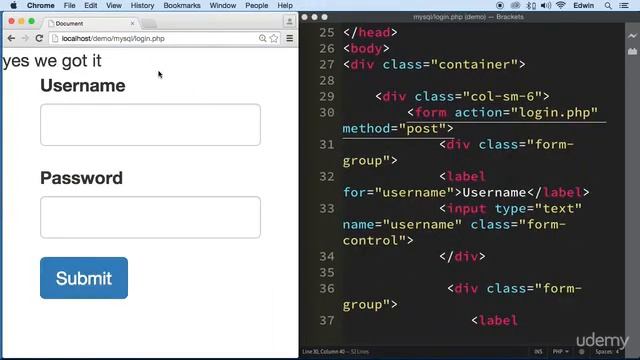Open the Window menu

coord(223,5)
